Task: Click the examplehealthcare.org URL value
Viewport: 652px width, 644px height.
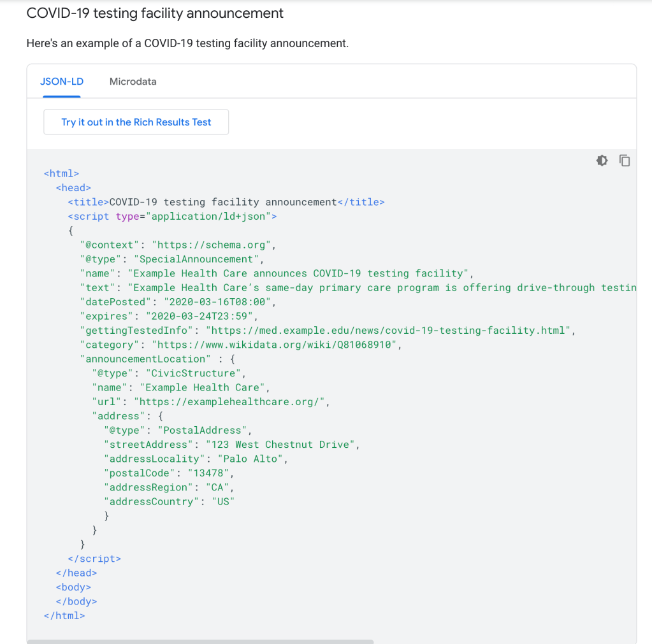Action: click(231, 402)
